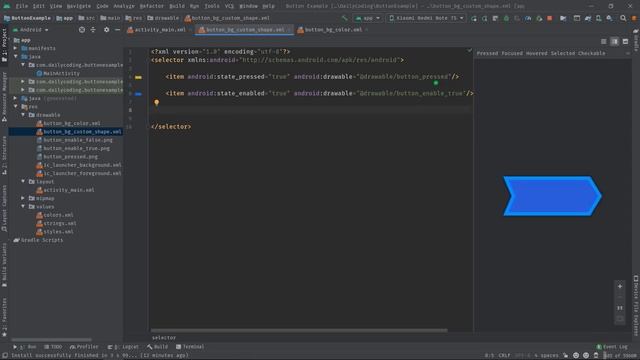Select MainActivity in project tree

[58, 73]
